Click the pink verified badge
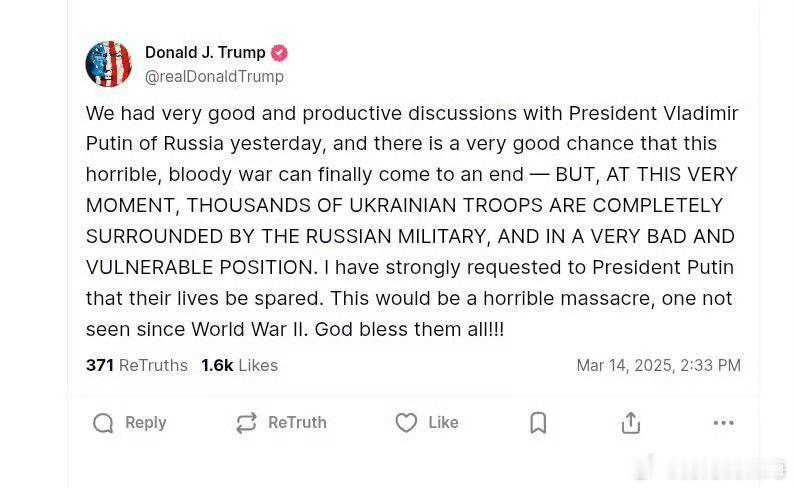794x488 pixels. pos(279,53)
